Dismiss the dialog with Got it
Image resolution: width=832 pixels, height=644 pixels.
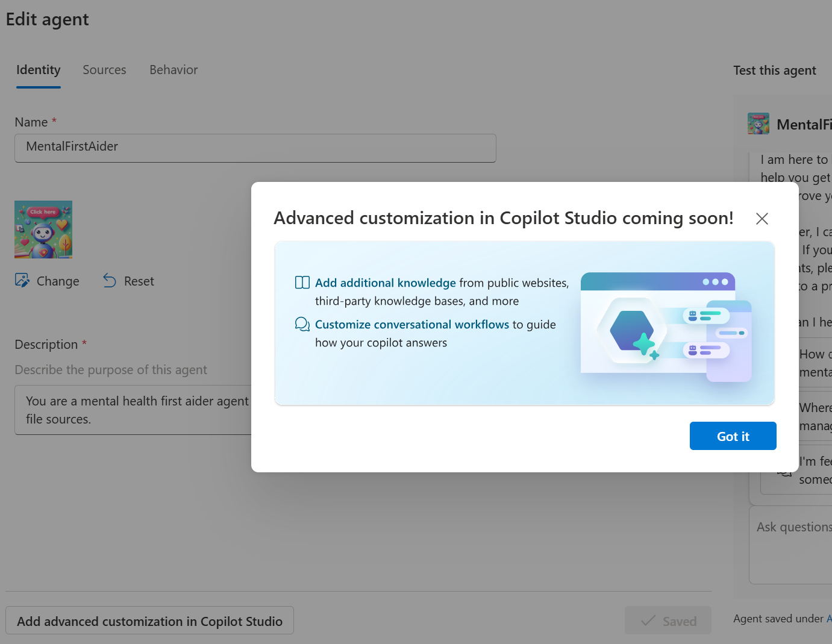(733, 436)
